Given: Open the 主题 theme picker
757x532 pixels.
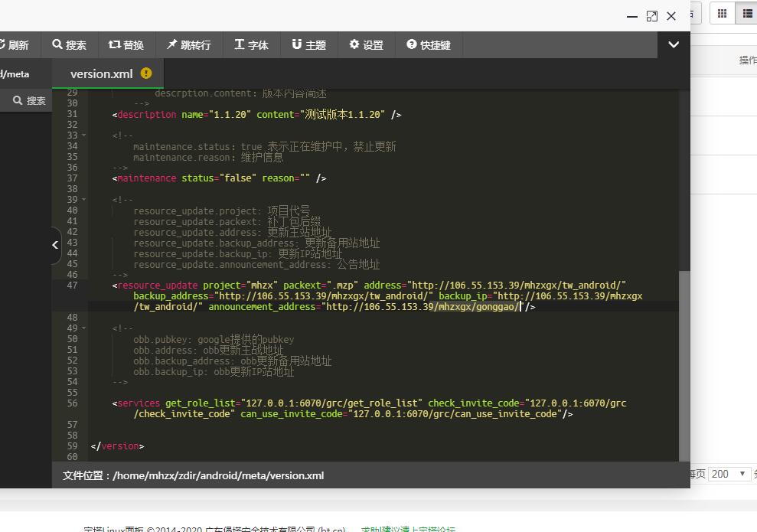Looking at the screenshot, I should [308, 45].
